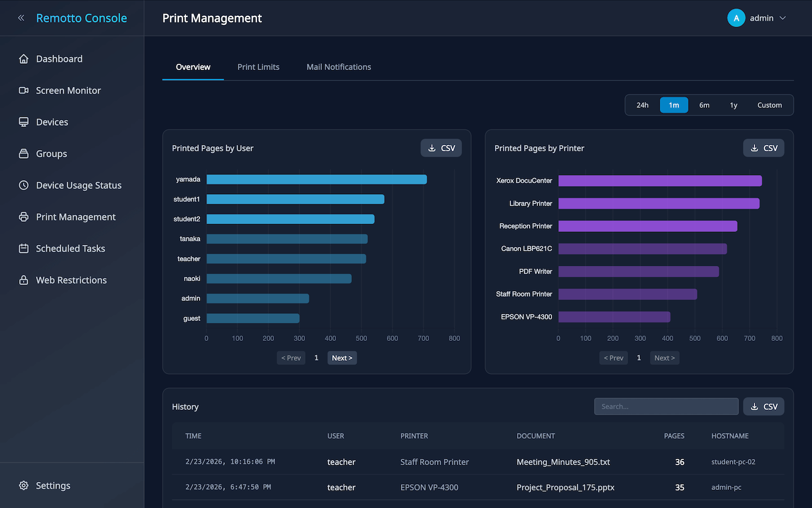
Task: Choose Custom time range
Action: point(770,105)
